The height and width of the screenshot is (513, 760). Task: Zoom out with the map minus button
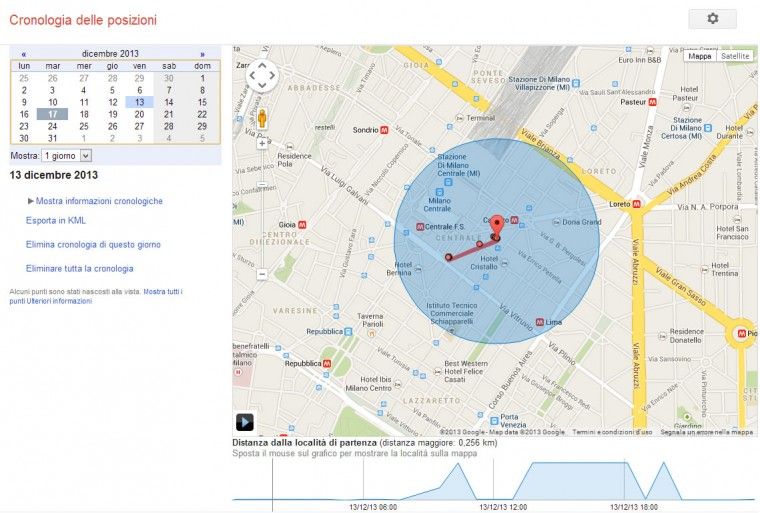262,274
